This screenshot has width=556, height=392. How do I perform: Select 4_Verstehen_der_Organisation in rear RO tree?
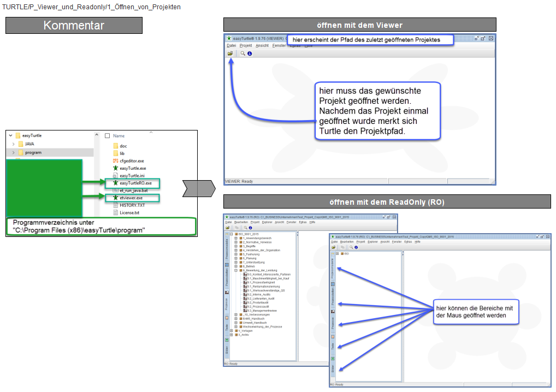coord(261,250)
